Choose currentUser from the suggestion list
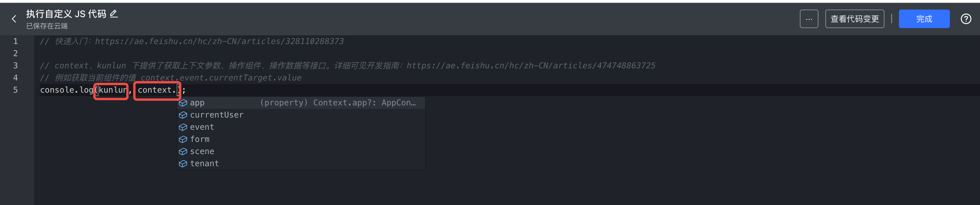 pos(301,115)
